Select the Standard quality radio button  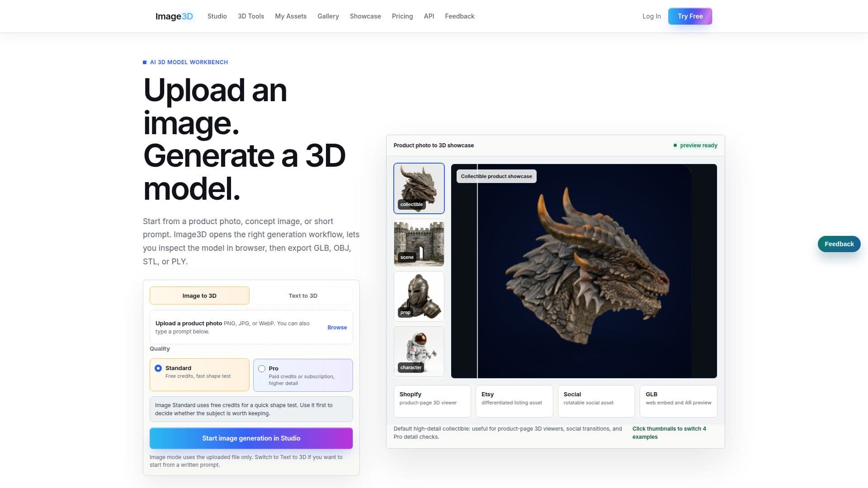pyautogui.click(x=158, y=368)
